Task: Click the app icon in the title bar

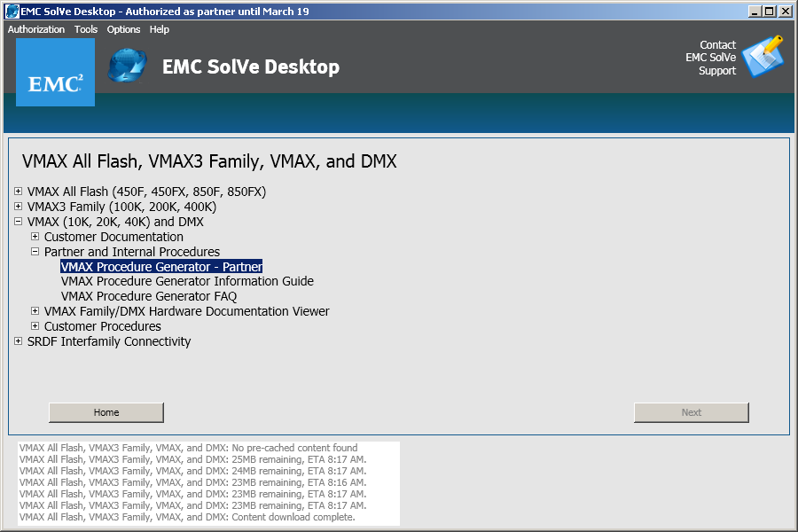Action: tap(12, 12)
